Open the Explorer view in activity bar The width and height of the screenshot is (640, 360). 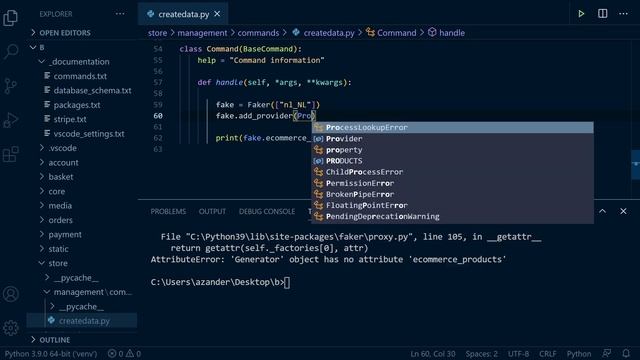tap(11, 18)
